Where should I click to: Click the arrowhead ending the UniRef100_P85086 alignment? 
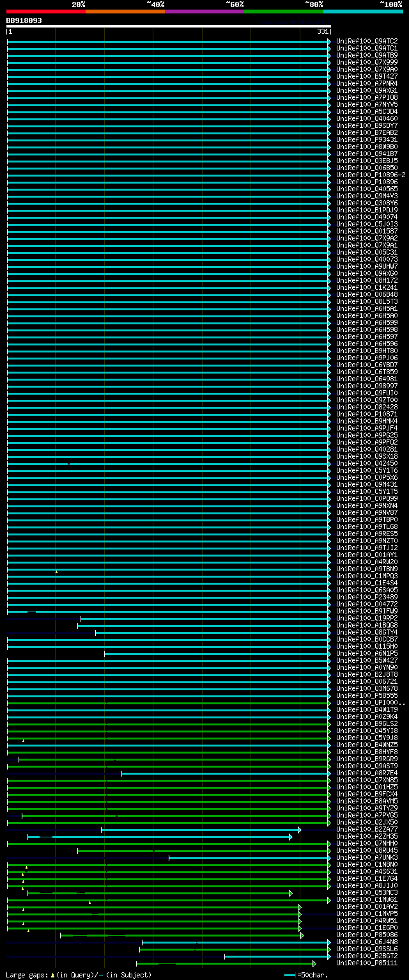(x=302, y=935)
